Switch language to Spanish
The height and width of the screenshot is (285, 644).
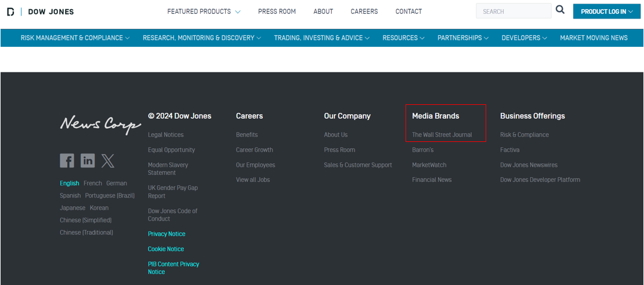[x=70, y=196]
